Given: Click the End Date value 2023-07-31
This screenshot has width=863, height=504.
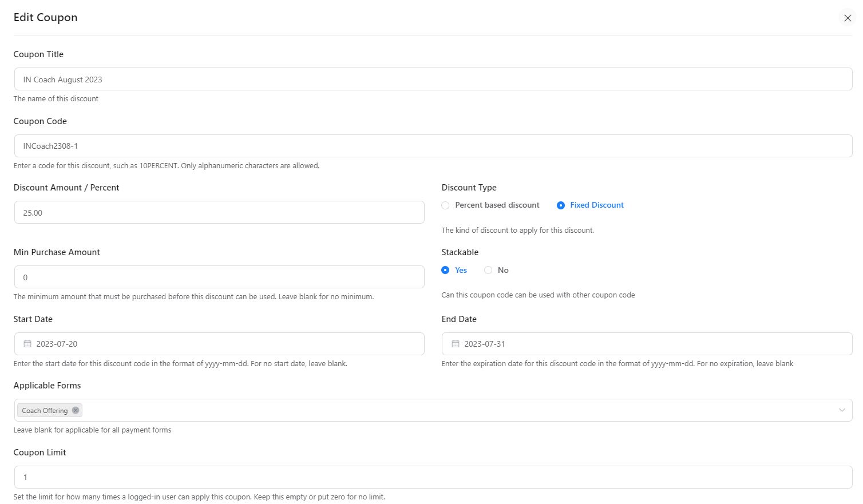Looking at the screenshot, I should pos(485,343).
